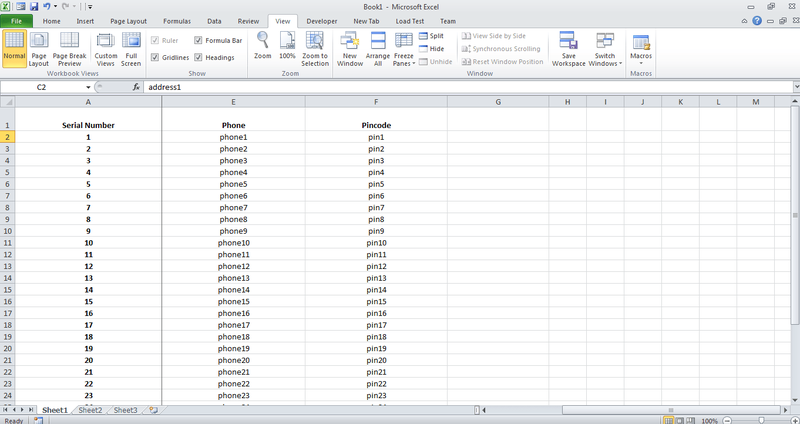Save workbook from Quick Access Toolbar

click(34, 7)
